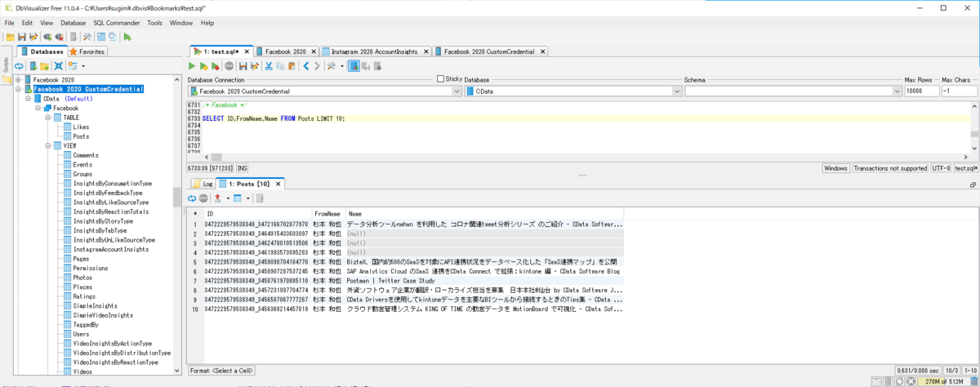Image resolution: width=980 pixels, height=387 pixels.
Task: Open the Database menu
Action: click(73, 23)
